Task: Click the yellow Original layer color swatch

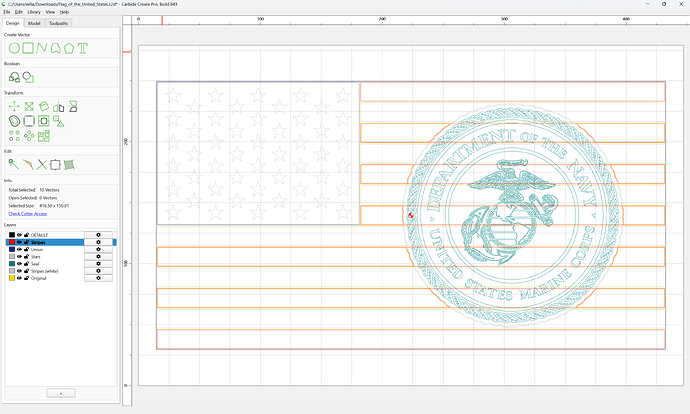Action: click(12, 278)
